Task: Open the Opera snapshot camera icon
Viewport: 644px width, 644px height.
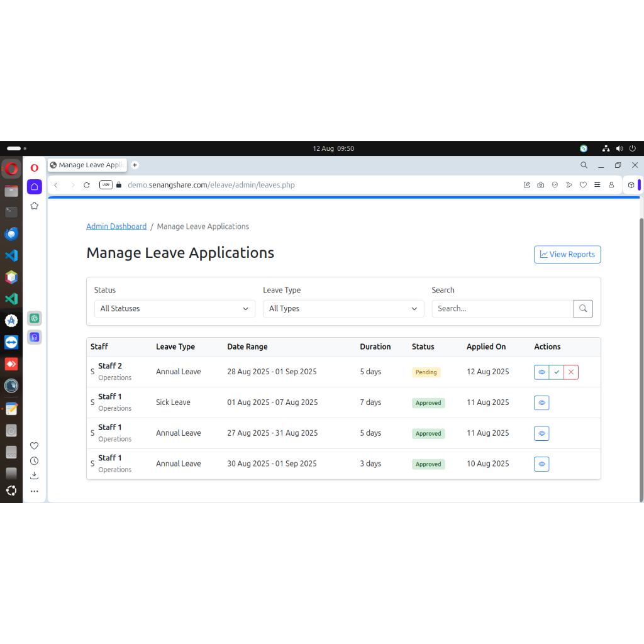Action: click(x=541, y=185)
